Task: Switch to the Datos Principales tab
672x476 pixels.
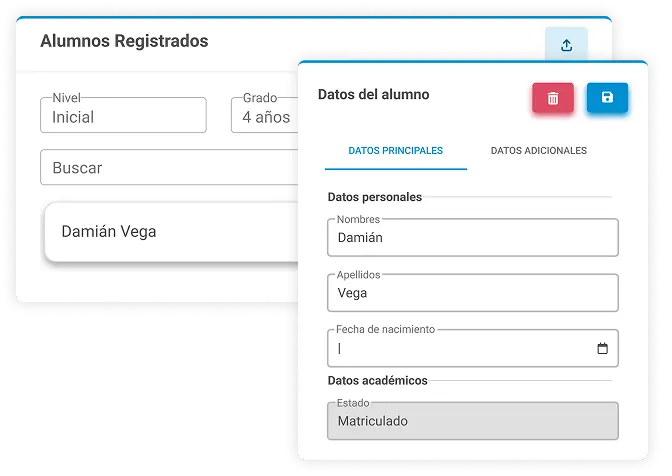Action: 396,151
